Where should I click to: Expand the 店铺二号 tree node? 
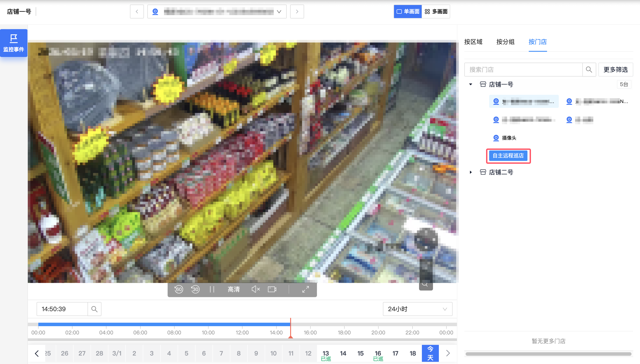coord(471,172)
